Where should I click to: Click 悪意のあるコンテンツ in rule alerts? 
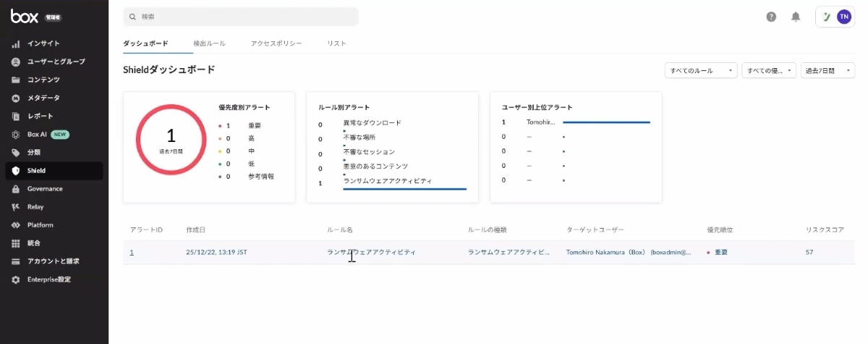pos(375,166)
